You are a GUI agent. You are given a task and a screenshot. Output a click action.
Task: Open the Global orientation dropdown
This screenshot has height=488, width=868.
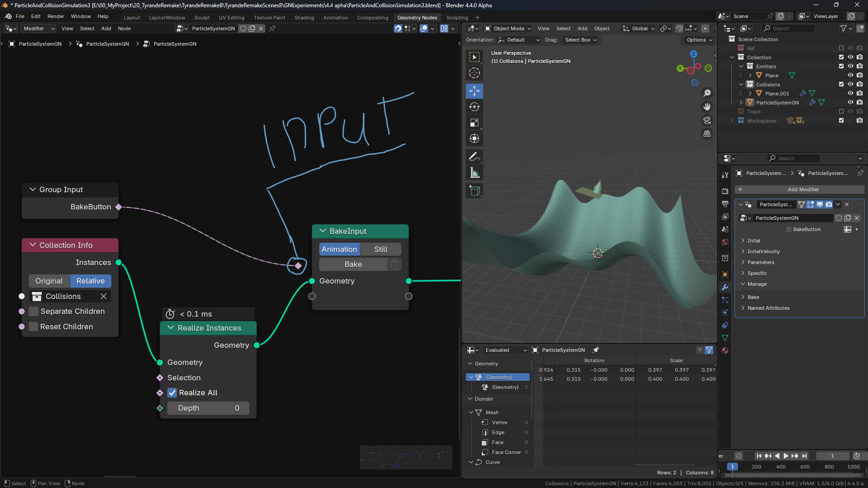pyautogui.click(x=639, y=28)
